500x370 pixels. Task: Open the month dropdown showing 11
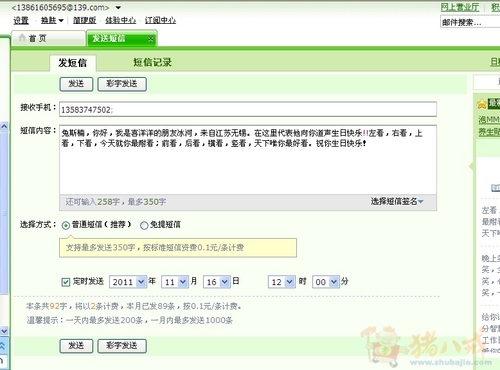pos(183,282)
